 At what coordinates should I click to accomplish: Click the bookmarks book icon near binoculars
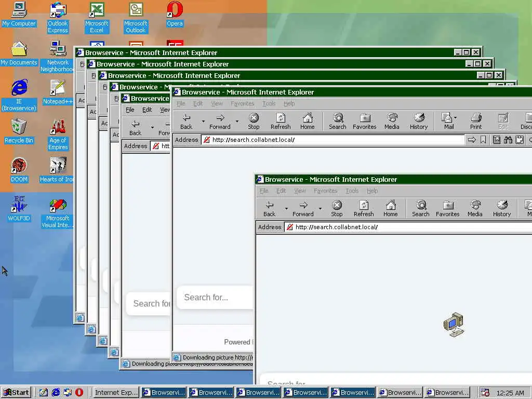[496, 139]
